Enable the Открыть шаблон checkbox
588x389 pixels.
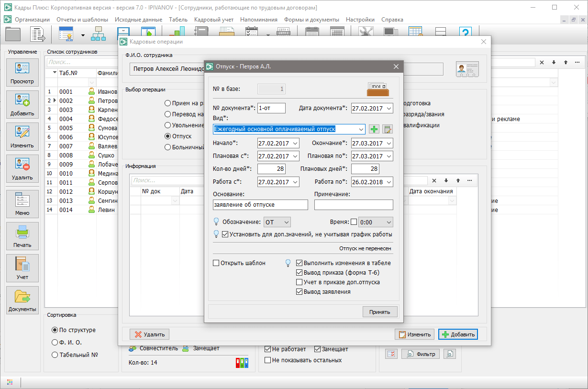click(216, 263)
